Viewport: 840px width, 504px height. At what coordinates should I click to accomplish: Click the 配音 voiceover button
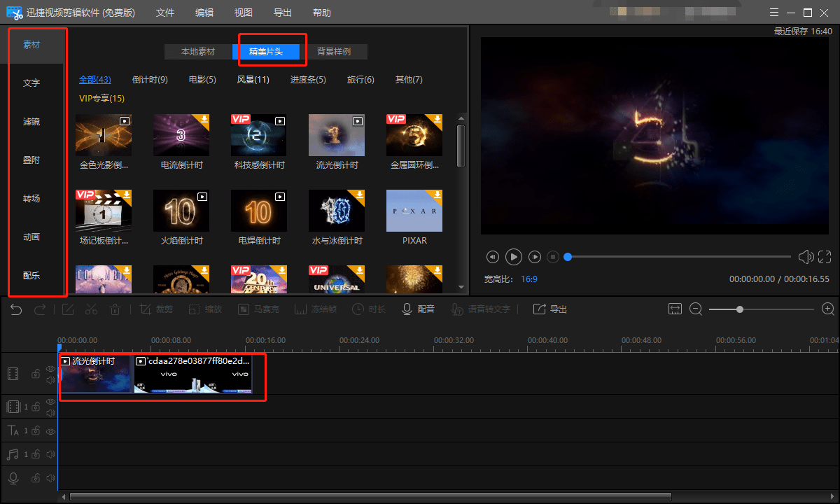[x=418, y=309]
